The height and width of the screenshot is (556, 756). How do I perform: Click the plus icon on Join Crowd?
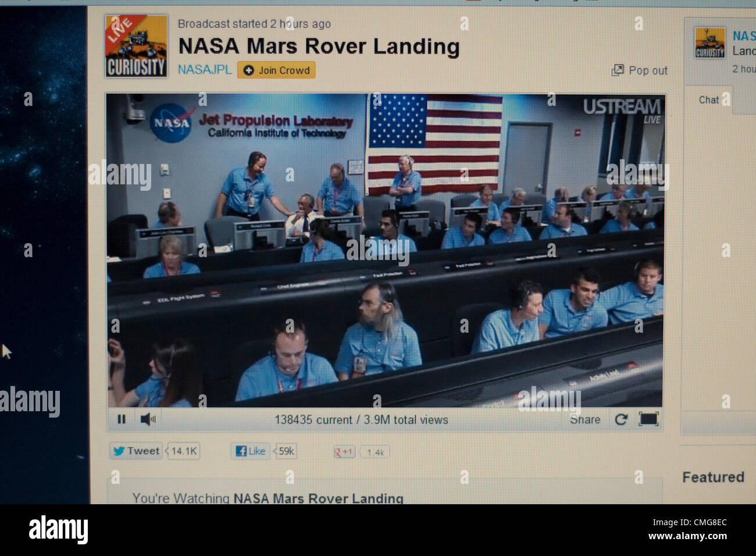[248, 70]
